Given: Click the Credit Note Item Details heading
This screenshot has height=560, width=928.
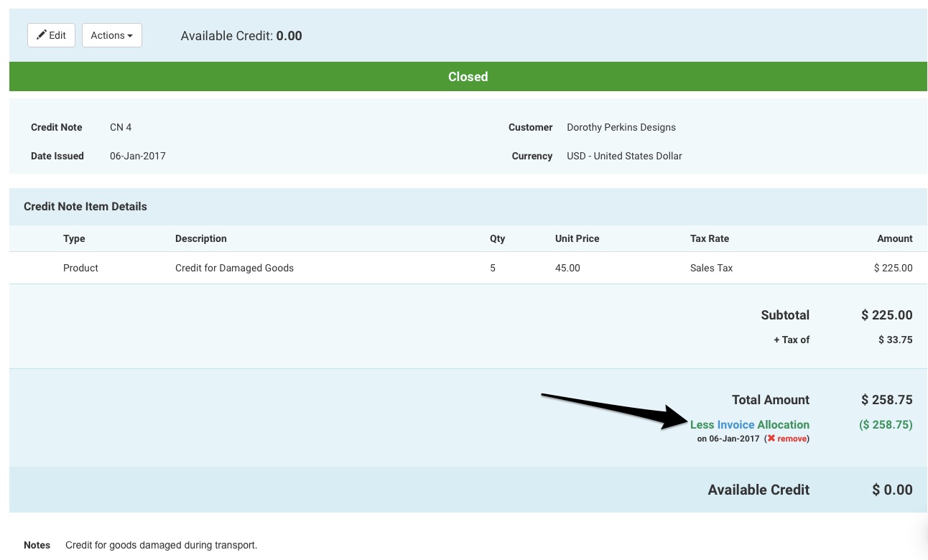Looking at the screenshot, I should pyautogui.click(x=85, y=206).
